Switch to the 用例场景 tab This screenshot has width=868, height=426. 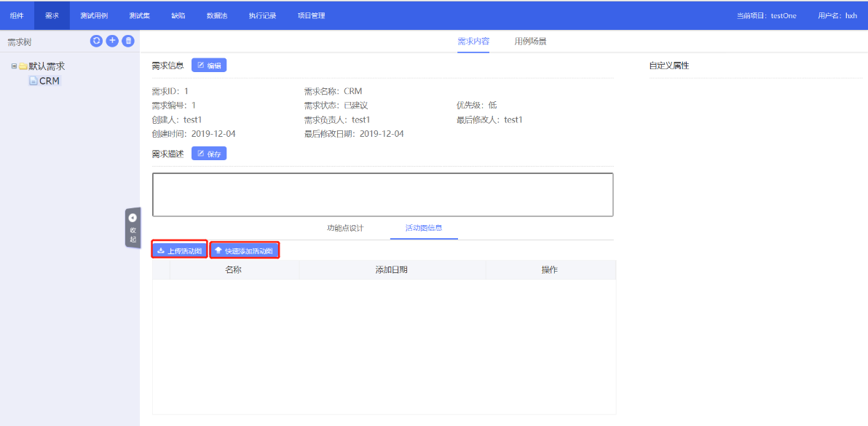pyautogui.click(x=530, y=42)
